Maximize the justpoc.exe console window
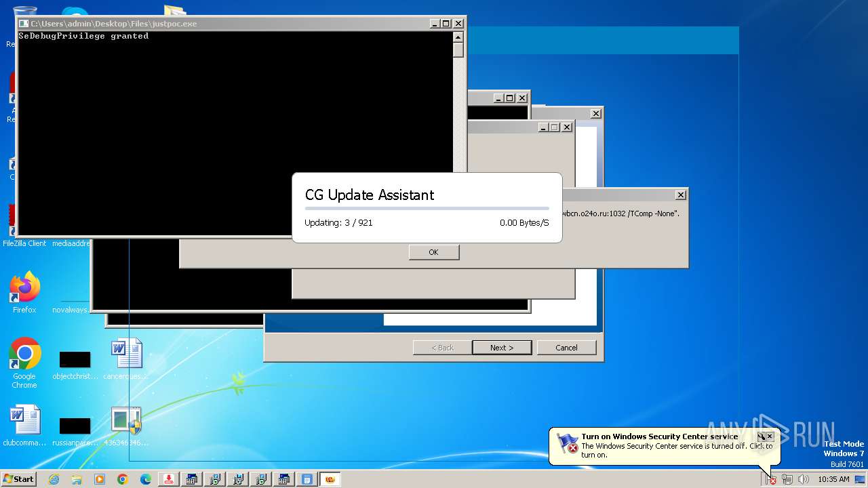The width and height of the screenshot is (868, 488). click(446, 24)
